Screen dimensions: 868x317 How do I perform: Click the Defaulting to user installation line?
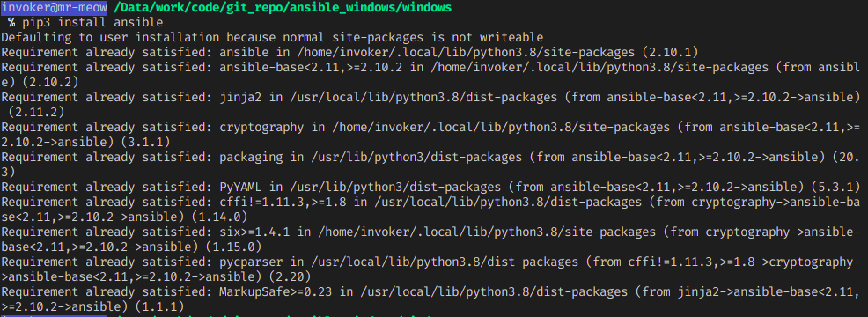(x=272, y=37)
